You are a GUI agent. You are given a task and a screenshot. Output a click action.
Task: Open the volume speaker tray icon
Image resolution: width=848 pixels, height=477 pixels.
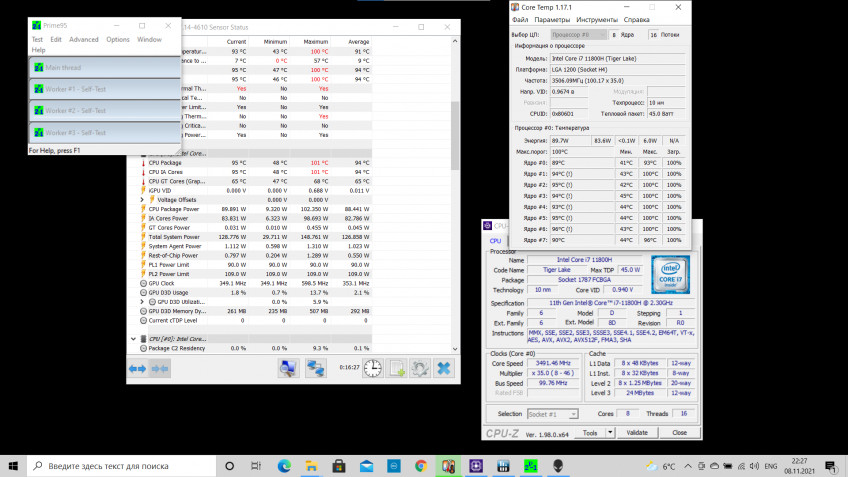754,466
